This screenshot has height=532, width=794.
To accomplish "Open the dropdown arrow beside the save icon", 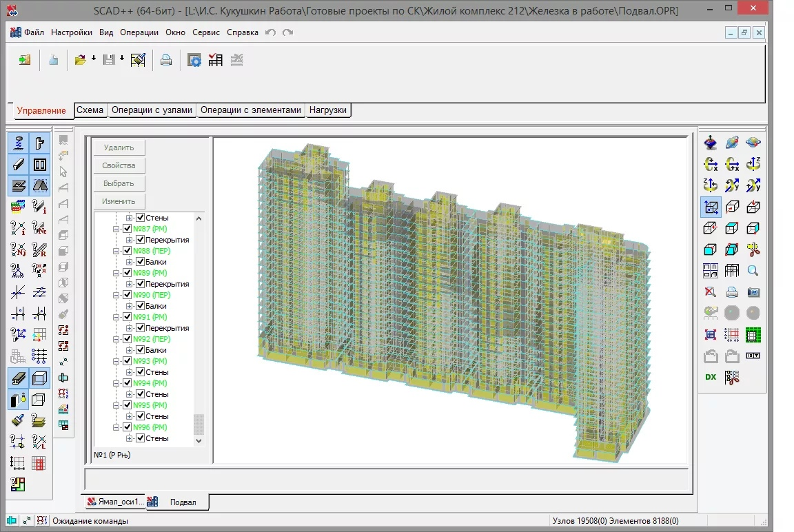I will tap(122, 59).
